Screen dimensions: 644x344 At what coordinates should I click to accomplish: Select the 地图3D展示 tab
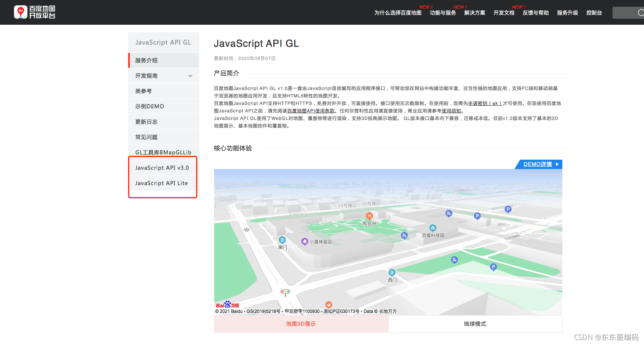click(301, 324)
